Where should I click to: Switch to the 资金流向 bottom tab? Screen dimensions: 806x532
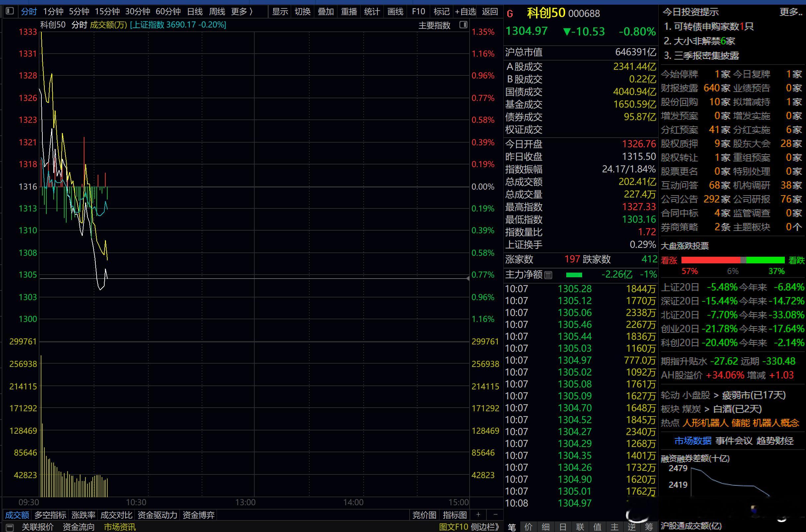tap(78, 527)
